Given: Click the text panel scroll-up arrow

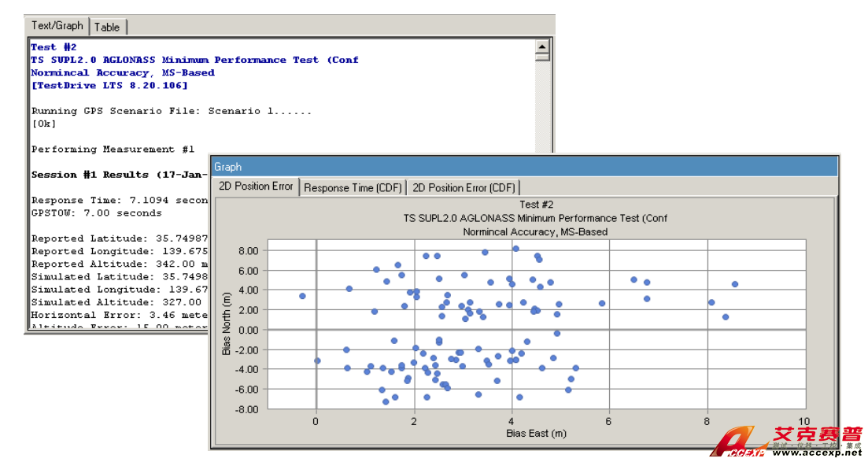Looking at the screenshot, I should pos(541,46).
